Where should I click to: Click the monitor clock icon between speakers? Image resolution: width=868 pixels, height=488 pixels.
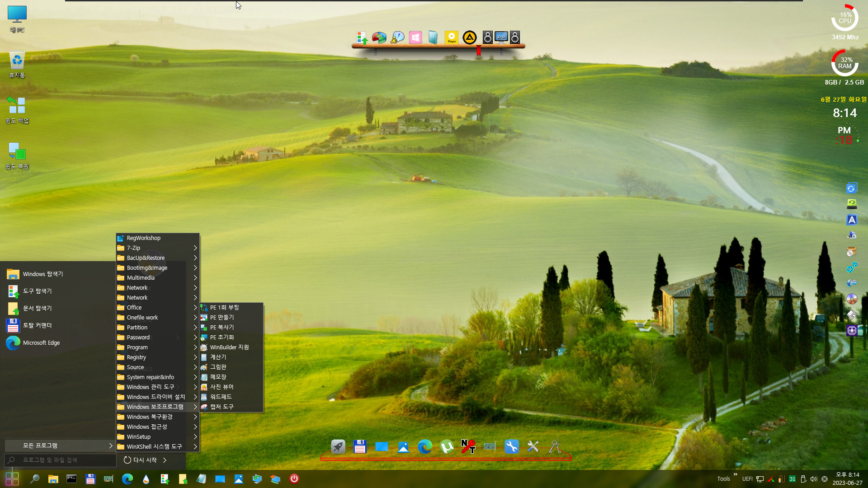coord(501,37)
